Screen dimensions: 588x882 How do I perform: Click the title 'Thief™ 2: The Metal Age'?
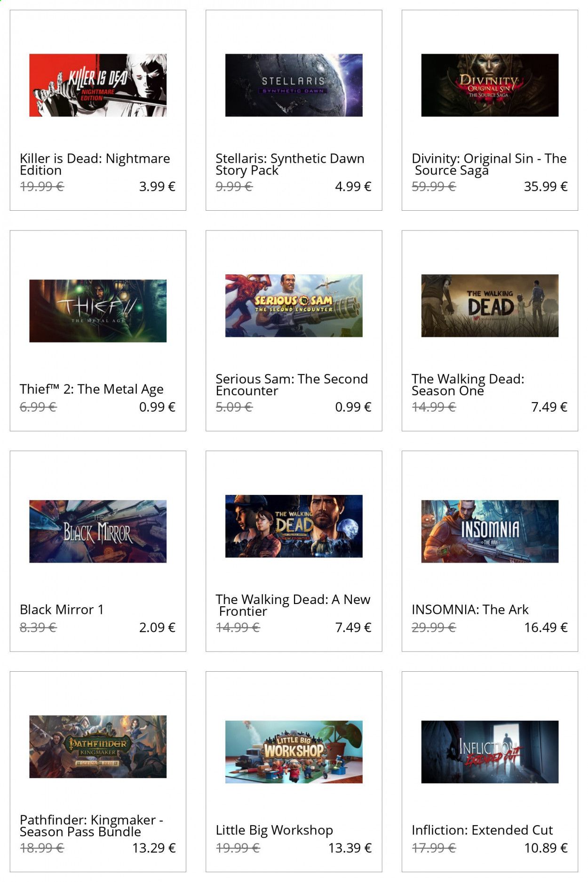[92, 389]
